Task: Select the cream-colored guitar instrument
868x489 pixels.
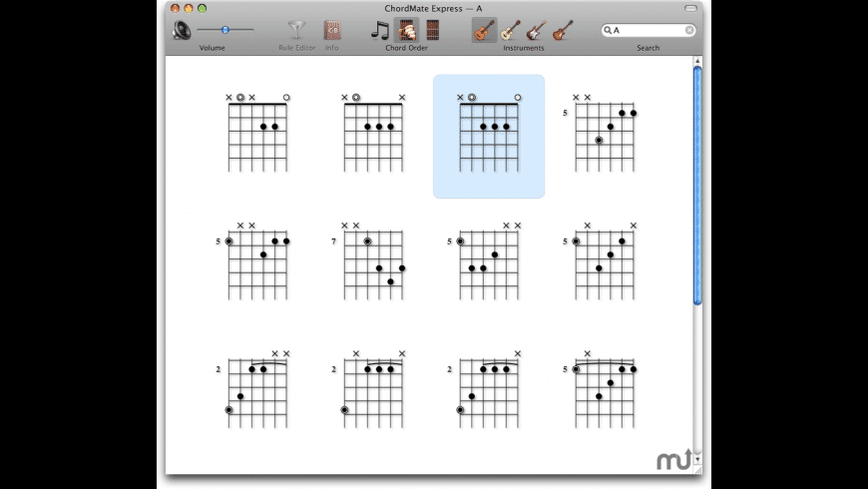Action: (511, 30)
